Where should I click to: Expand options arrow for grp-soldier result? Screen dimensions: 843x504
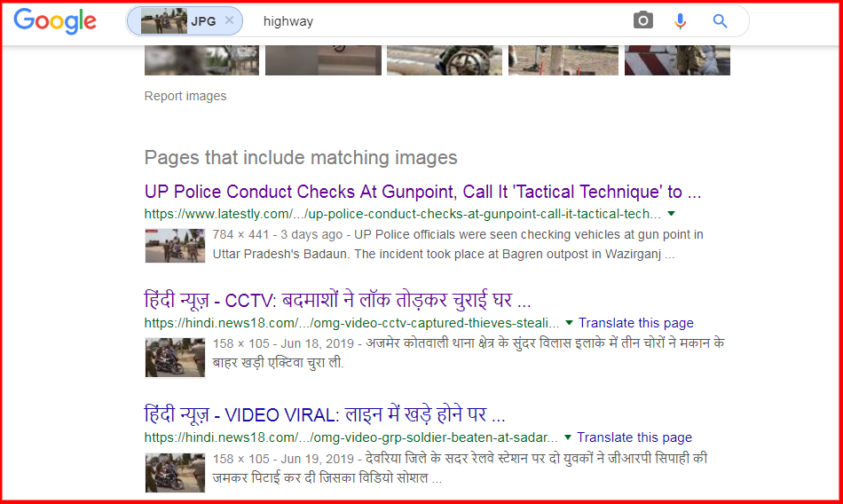click(567, 437)
